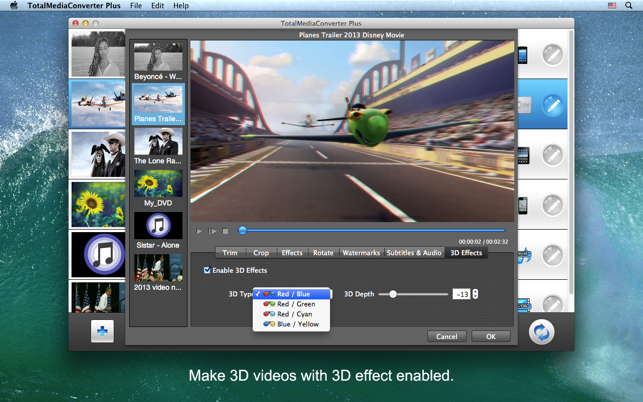This screenshot has height=402, width=643.
Task: Choose Red / Cyan 3D type
Action: [x=292, y=314]
